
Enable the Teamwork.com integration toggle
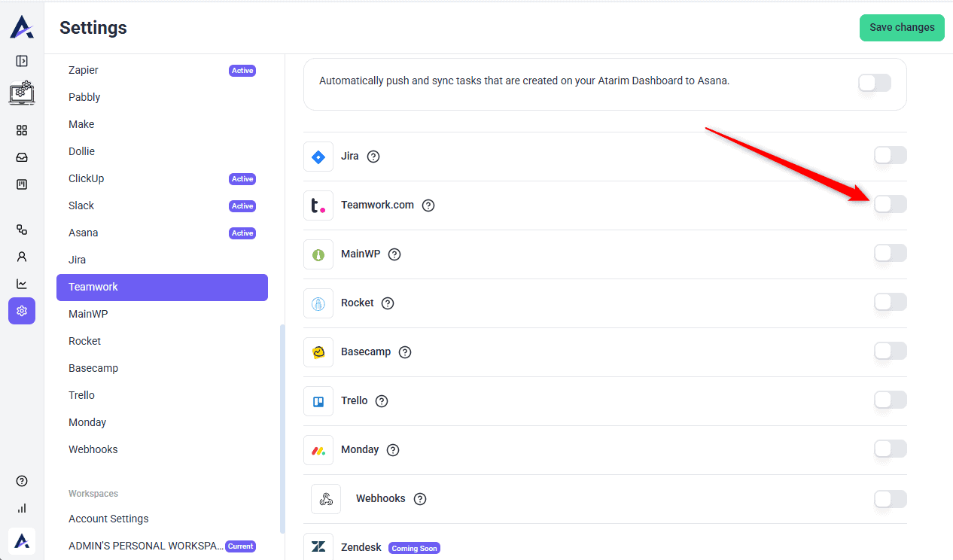tap(891, 204)
